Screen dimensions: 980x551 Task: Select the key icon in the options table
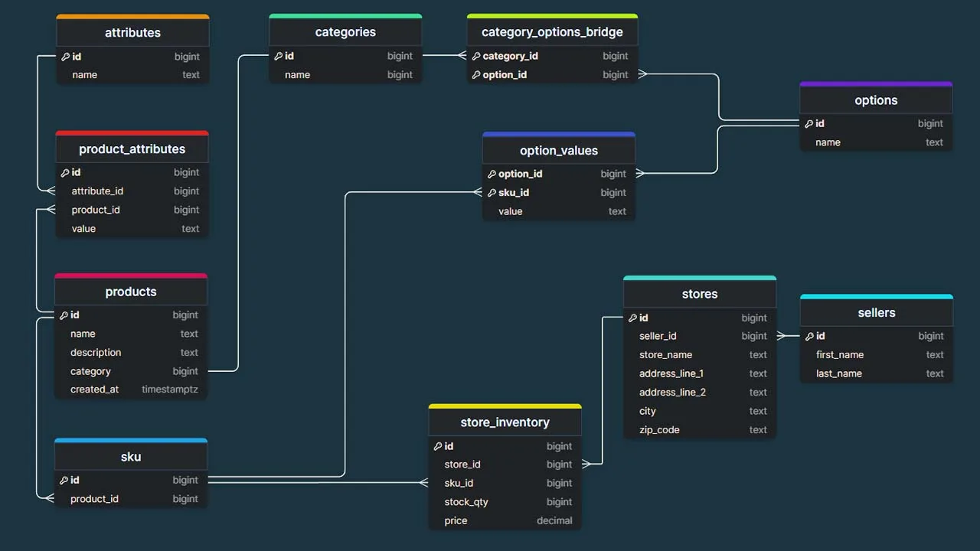809,124
